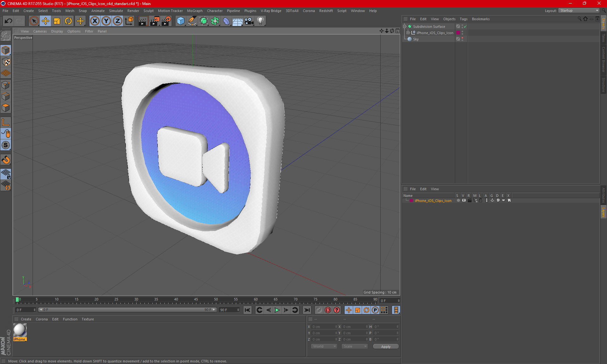Toggle Snap enable S icon
This screenshot has width=607, height=364.
6,145
